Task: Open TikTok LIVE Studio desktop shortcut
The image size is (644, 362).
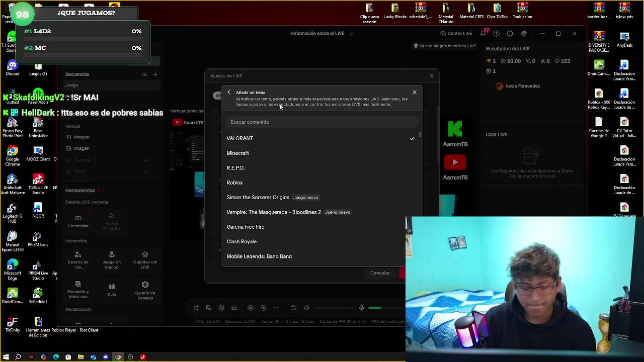Action: (x=38, y=185)
